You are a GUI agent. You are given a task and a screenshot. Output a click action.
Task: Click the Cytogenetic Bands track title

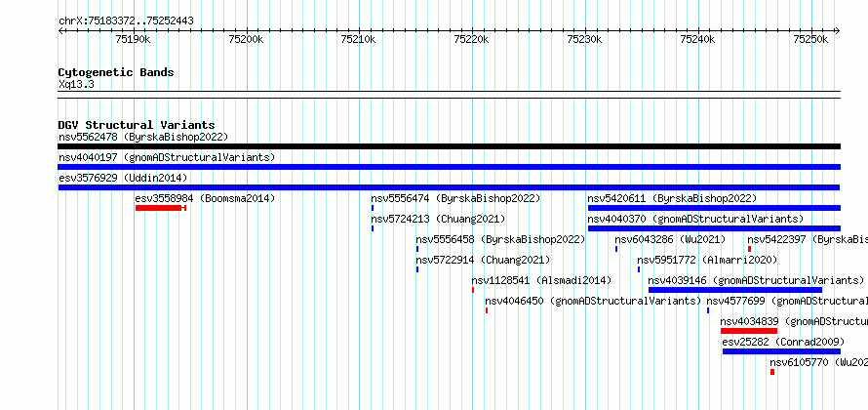click(116, 72)
